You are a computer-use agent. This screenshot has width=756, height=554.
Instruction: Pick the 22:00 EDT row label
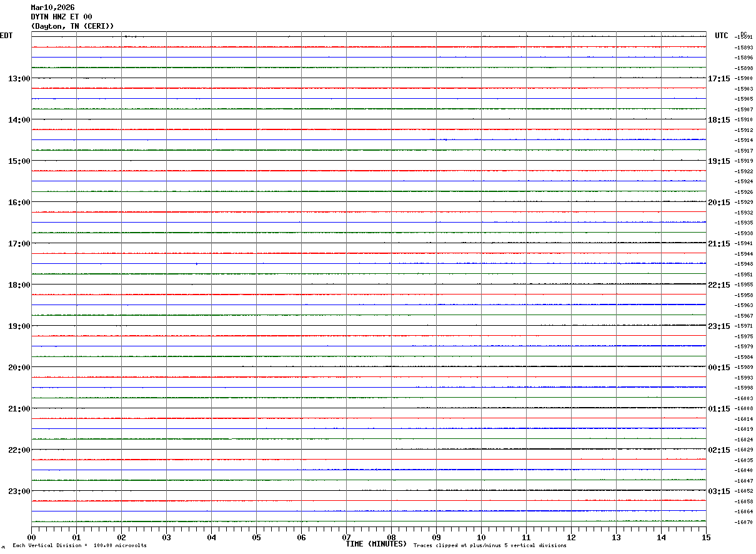click(19, 450)
